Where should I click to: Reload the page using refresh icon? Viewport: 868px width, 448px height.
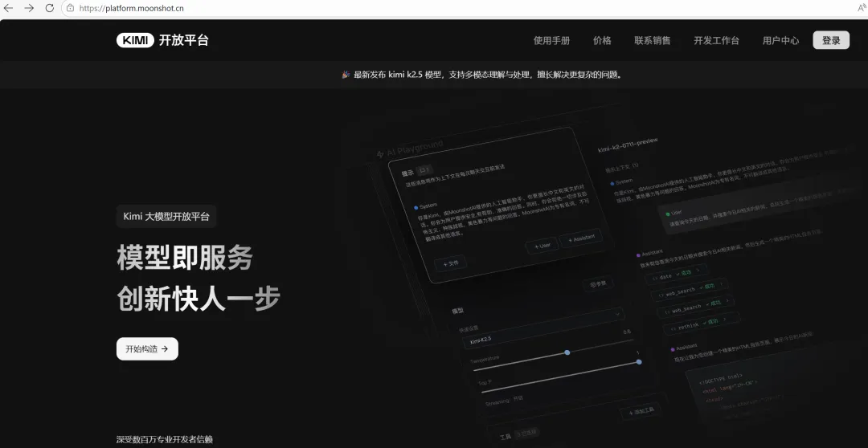tap(49, 8)
